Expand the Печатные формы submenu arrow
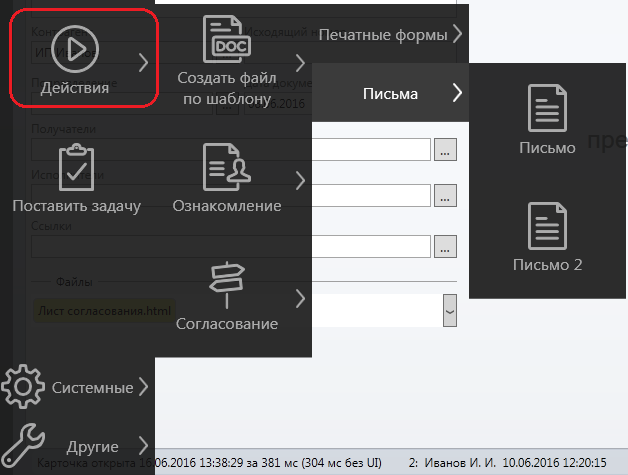The width and height of the screenshot is (628, 475). (457, 34)
